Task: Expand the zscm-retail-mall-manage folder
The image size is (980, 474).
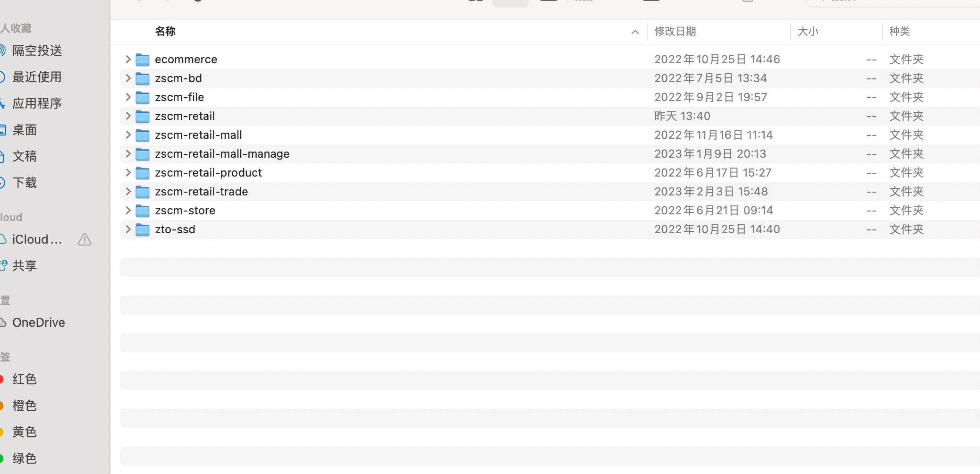Action: [128, 153]
